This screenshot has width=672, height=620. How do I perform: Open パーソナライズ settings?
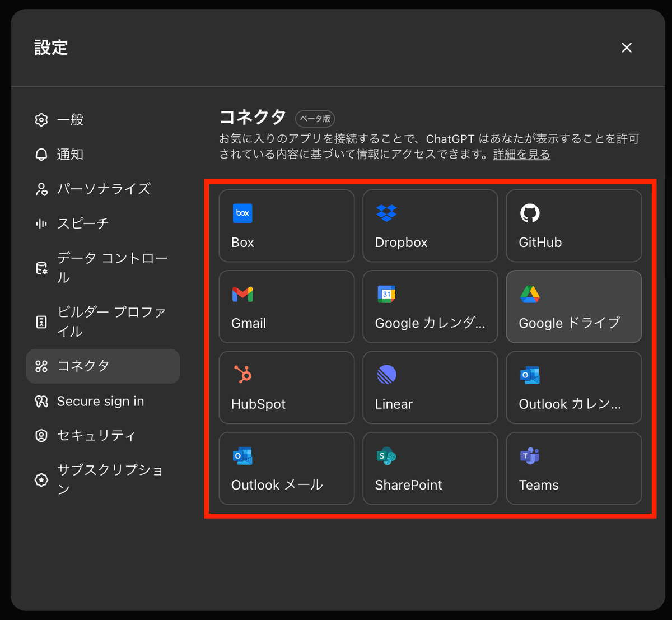click(x=104, y=189)
